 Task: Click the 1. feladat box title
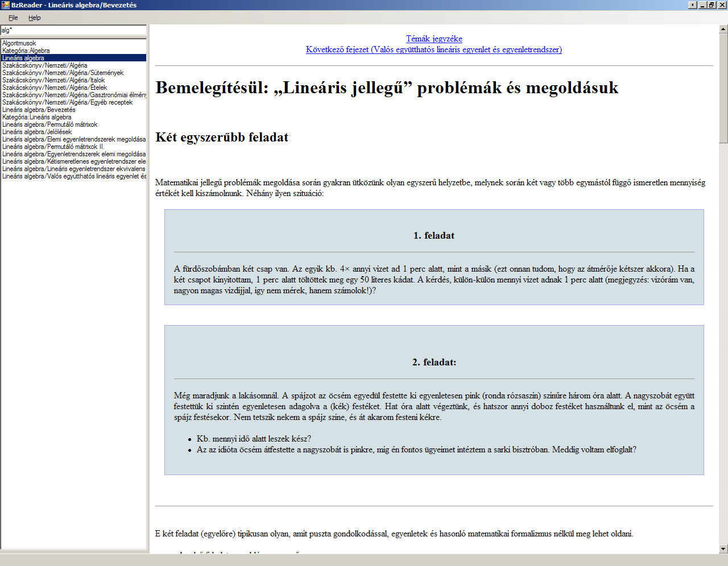(434, 235)
